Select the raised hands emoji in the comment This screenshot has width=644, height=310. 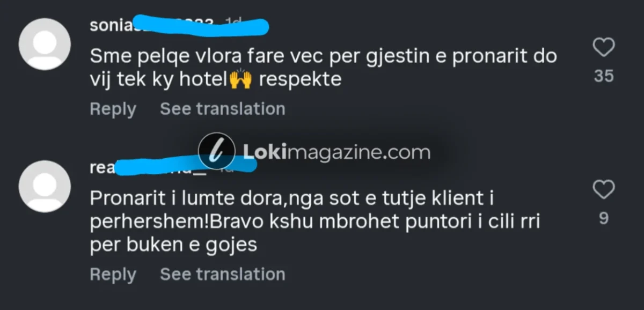[240, 80]
